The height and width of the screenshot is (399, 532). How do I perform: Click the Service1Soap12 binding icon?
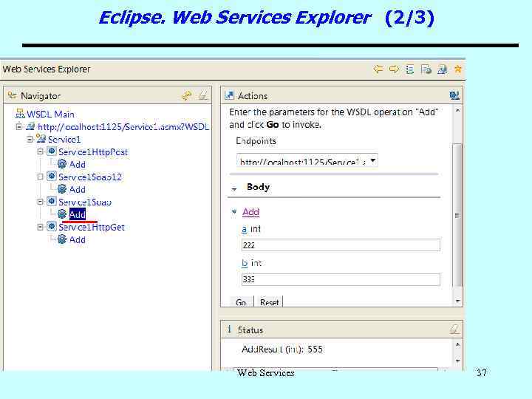52,176
